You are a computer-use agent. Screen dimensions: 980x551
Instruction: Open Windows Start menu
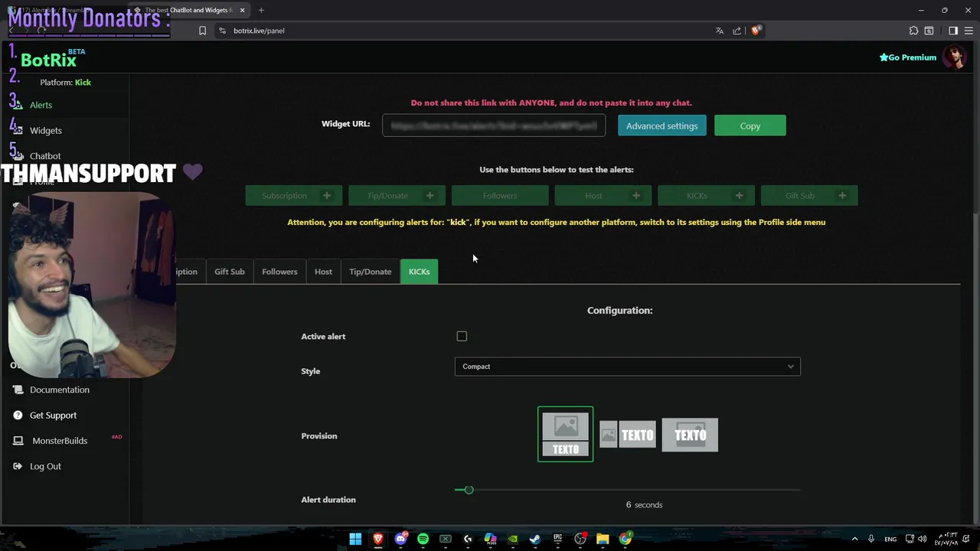point(355,539)
